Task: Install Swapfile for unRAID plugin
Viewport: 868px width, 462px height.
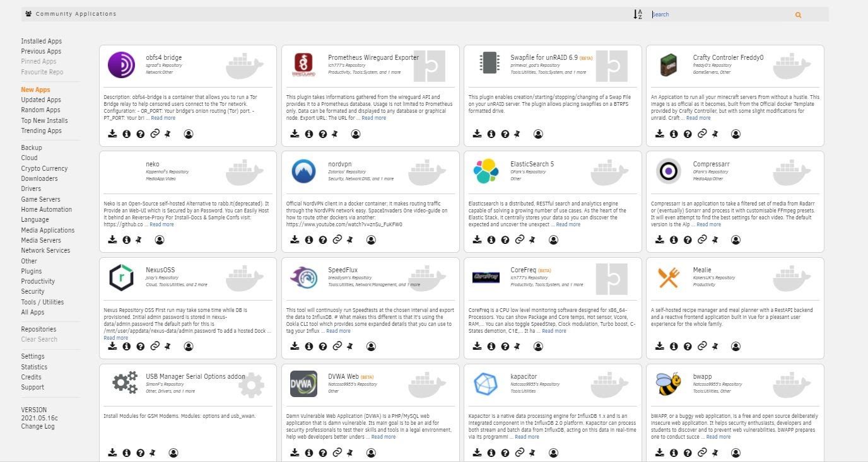Action: [477, 134]
